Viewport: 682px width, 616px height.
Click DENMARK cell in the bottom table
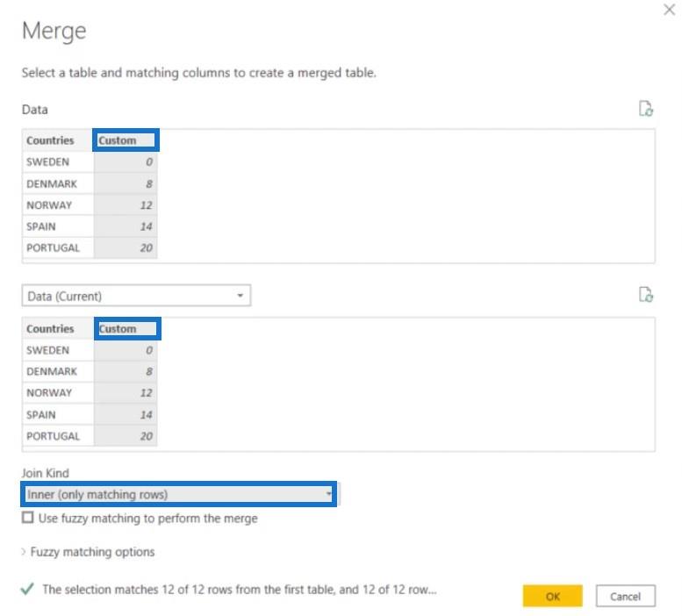[x=58, y=371]
